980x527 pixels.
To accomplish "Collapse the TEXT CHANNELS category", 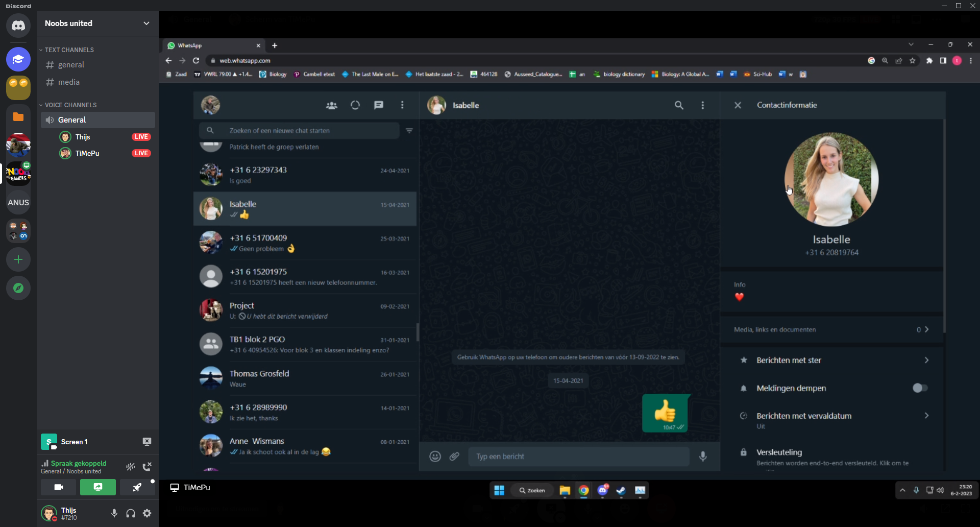I will point(69,50).
